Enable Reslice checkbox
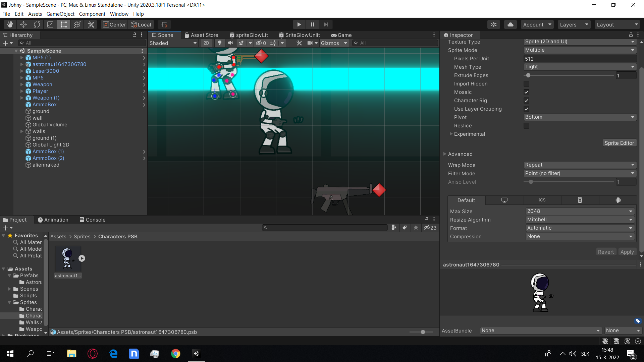Viewport: 644px width, 362px height. (x=526, y=126)
